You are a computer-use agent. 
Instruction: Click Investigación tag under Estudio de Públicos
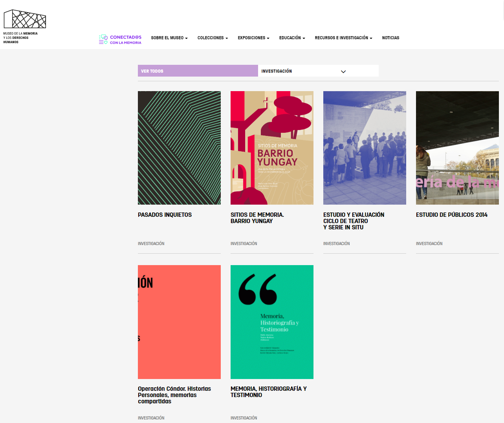[x=429, y=244]
